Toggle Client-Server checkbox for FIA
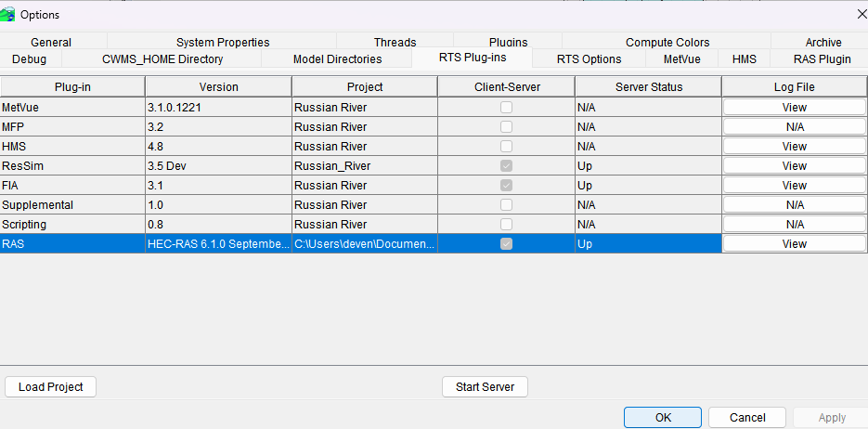The width and height of the screenshot is (868, 429). [x=506, y=185]
